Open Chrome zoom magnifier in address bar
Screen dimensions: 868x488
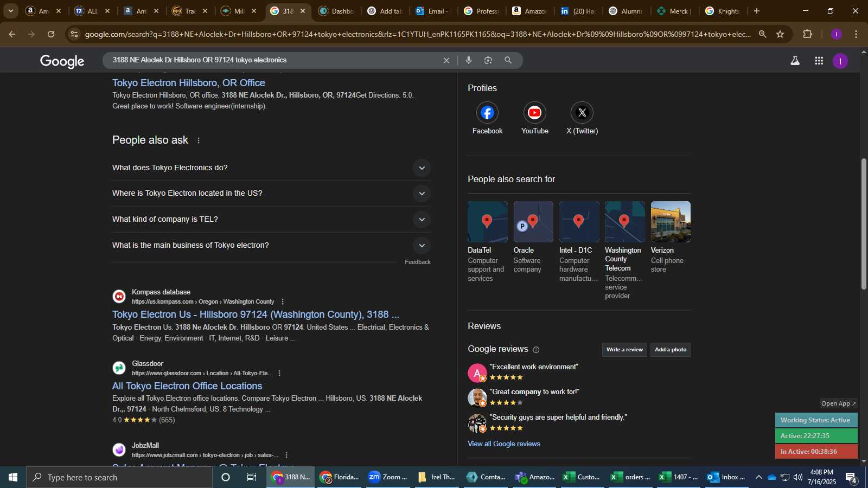762,34
